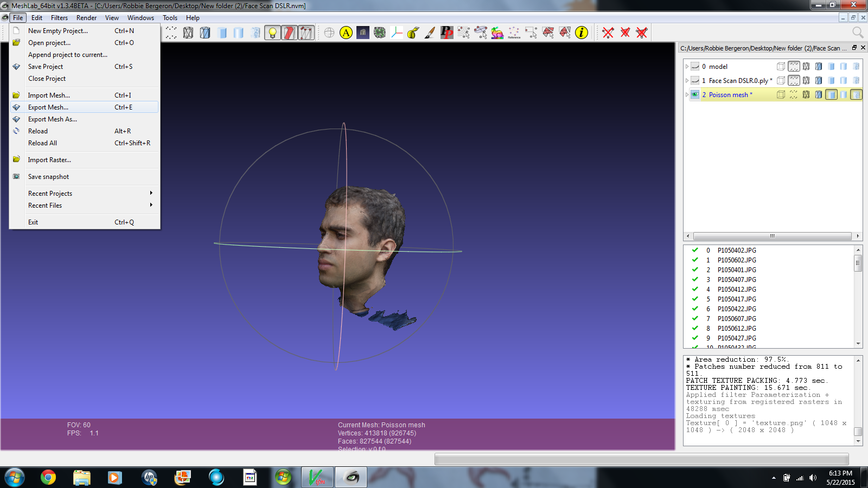Viewport: 868px width, 488px height.
Task: Choose Export Mesh... from File menu
Action: pos(85,107)
